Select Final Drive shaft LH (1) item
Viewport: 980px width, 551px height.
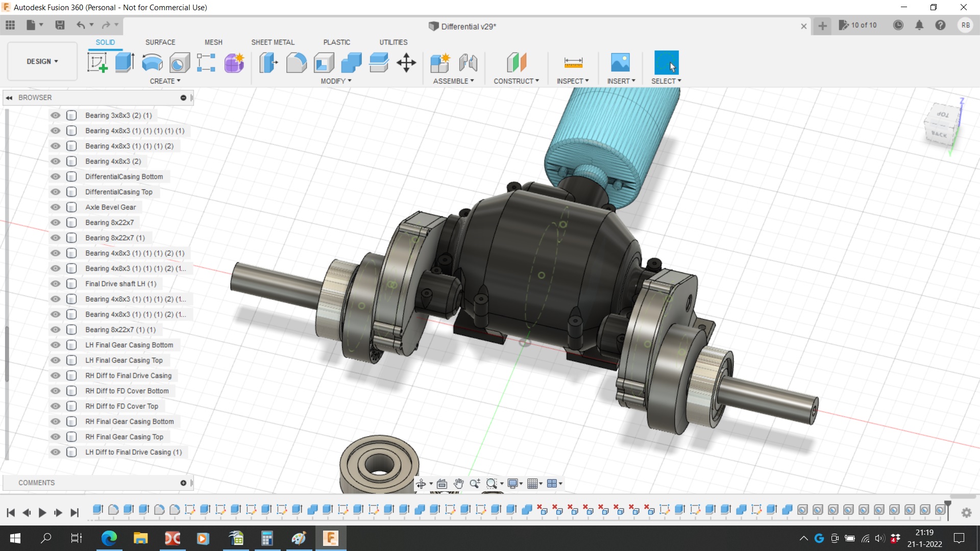120,284
